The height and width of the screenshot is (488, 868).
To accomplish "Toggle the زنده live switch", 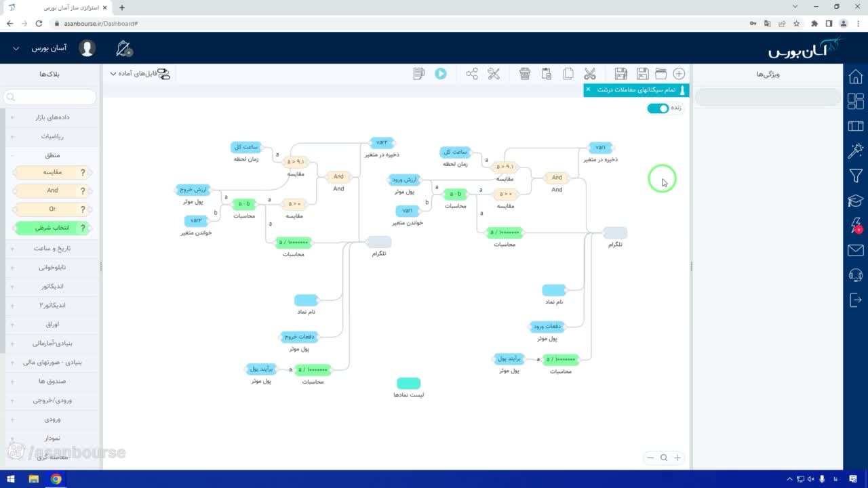I will point(658,108).
